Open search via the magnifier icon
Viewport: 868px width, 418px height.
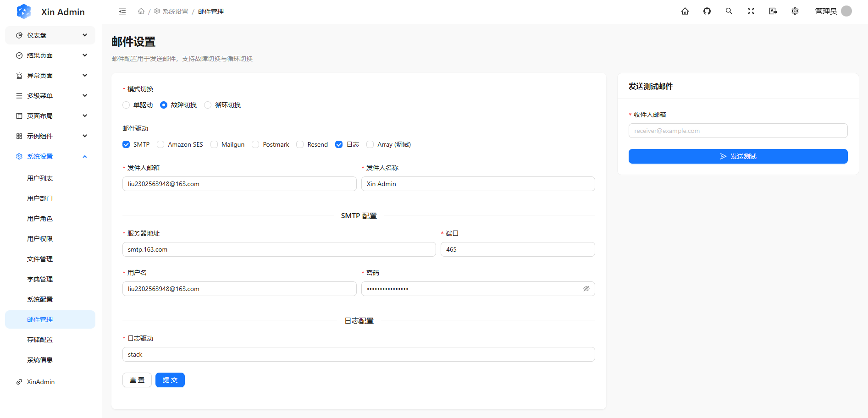pyautogui.click(x=729, y=11)
